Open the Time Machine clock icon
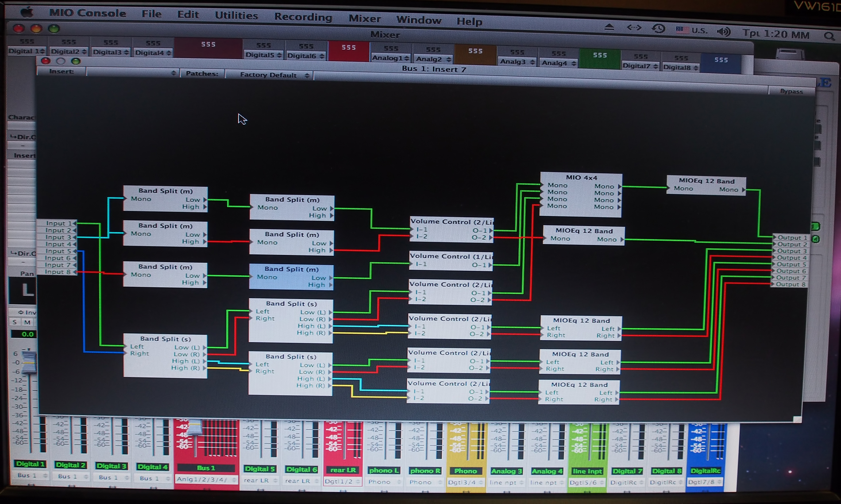The image size is (841, 504). pyautogui.click(x=659, y=29)
